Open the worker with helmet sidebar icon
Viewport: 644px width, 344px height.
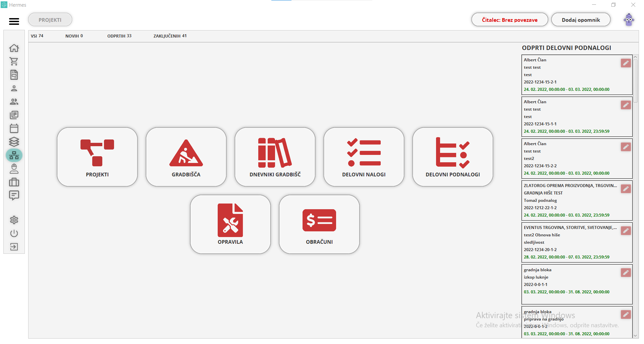14,169
